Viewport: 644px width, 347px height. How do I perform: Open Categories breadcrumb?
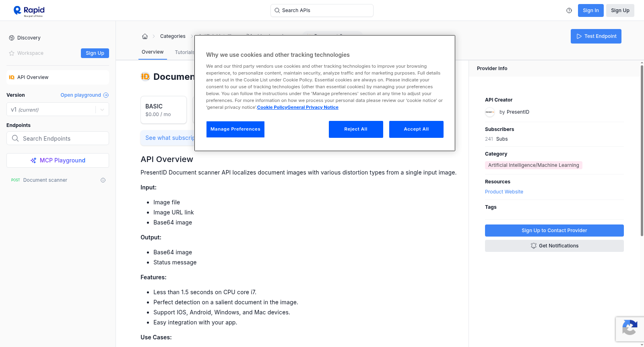coord(173,36)
